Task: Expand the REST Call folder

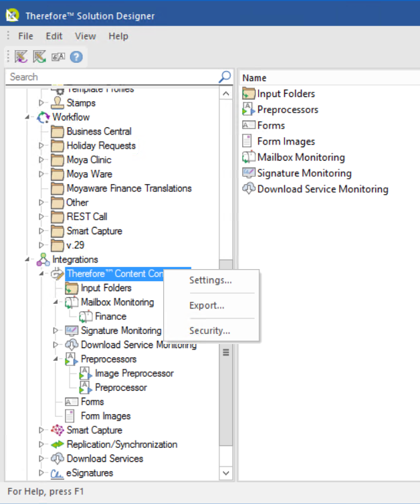Action: pyautogui.click(x=41, y=217)
